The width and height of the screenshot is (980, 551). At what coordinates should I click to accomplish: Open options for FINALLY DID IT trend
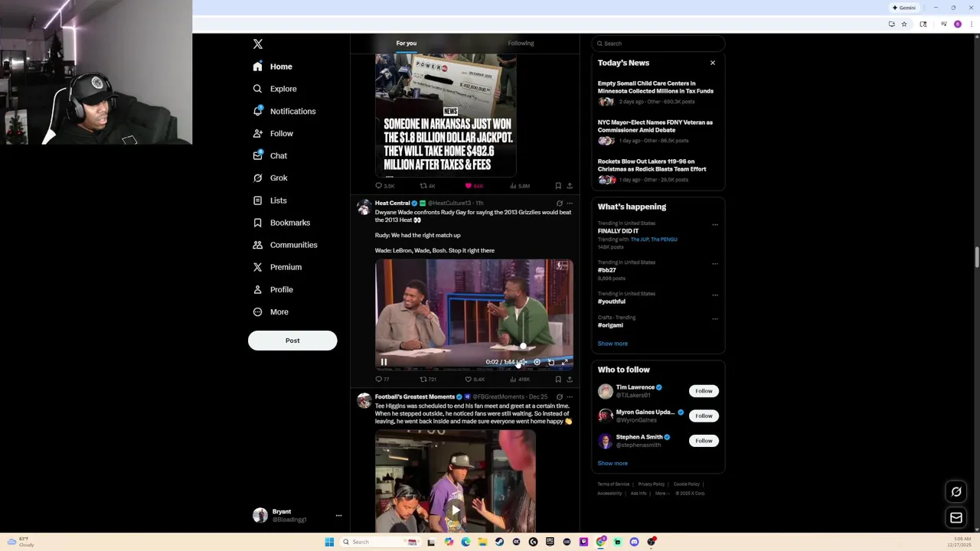(x=715, y=225)
